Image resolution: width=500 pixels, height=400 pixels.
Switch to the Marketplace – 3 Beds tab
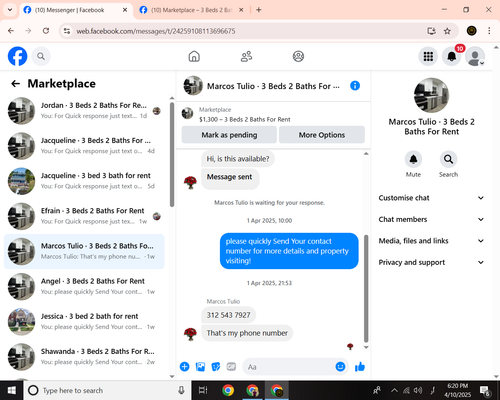tap(191, 10)
